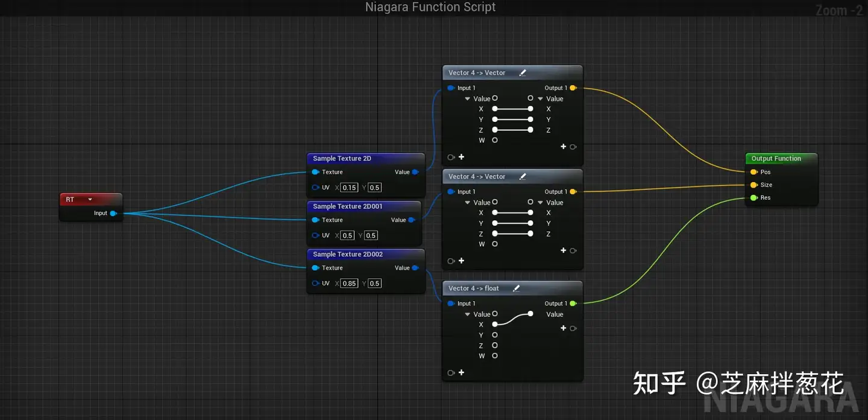Viewport: 868px width, 420px height.
Task: Click the UV Y field of Sample Texture 2D001
Action: [371, 235]
